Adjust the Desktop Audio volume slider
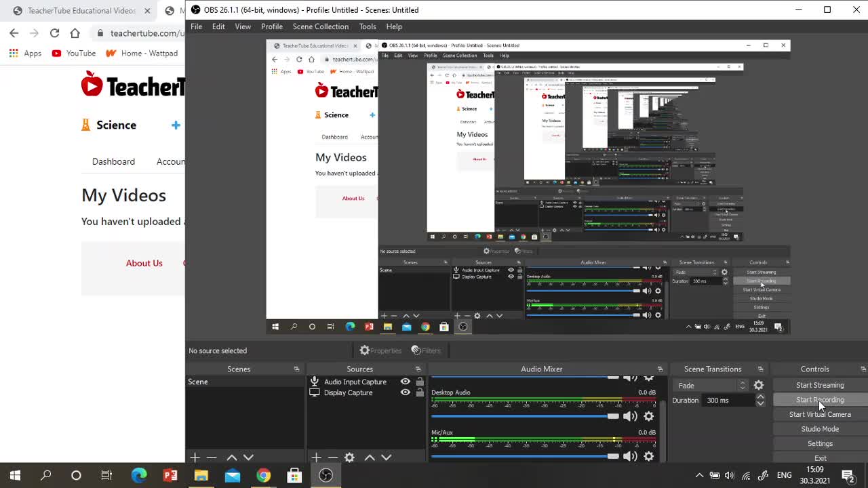Image resolution: width=868 pixels, height=488 pixels. [613, 416]
